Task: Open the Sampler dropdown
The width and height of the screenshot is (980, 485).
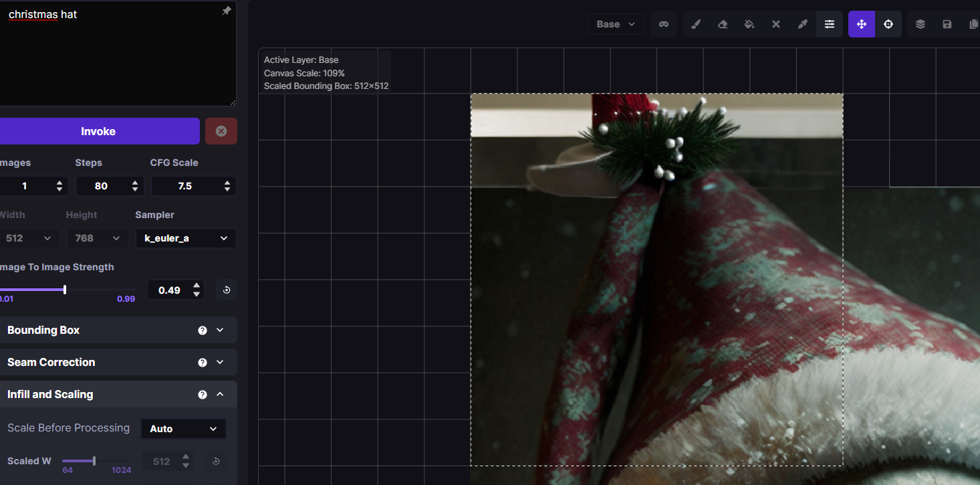Action: [186, 238]
